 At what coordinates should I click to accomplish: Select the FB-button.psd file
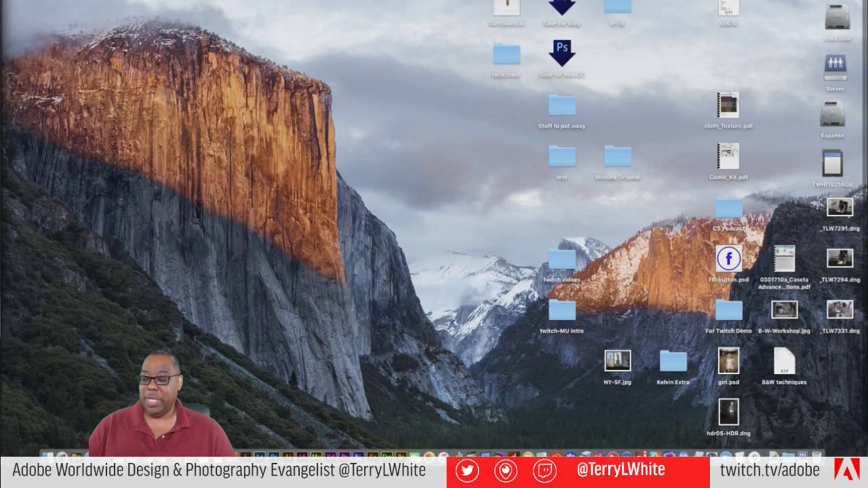729,258
